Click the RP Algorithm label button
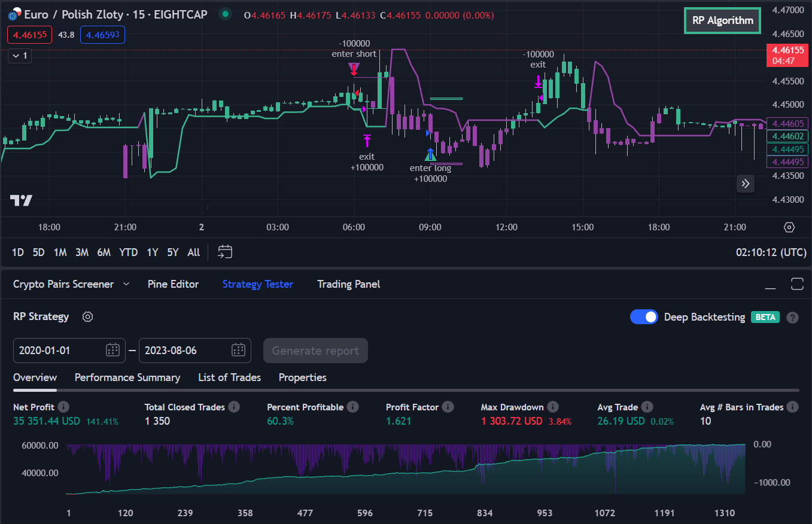 (x=723, y=20)
